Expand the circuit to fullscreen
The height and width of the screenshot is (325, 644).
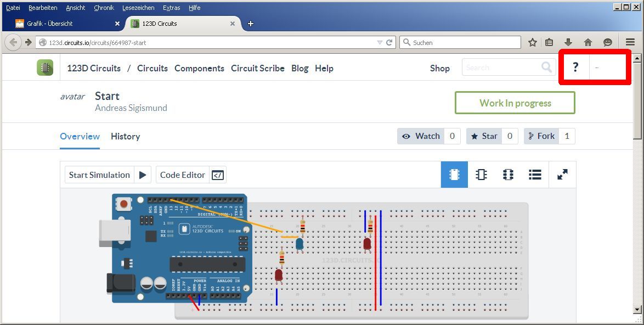[x=562, y=175]
